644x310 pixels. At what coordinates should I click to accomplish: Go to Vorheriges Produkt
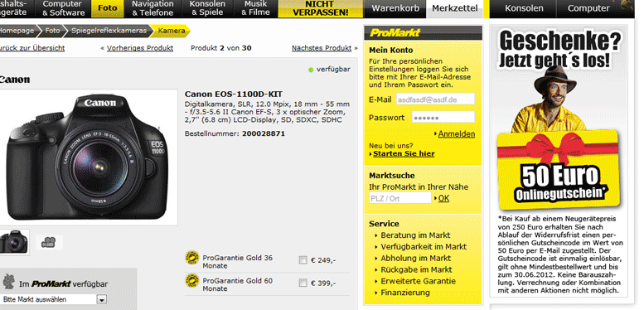[139, 48]
